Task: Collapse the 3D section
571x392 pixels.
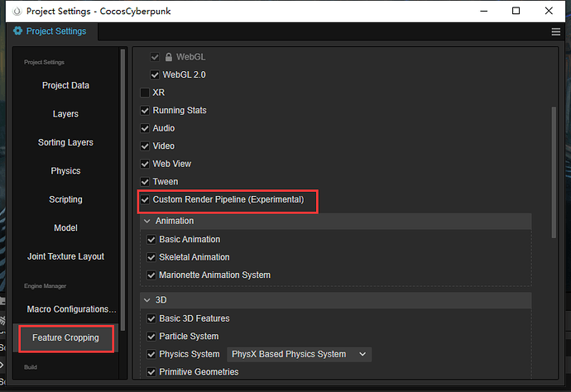Action: tap(147, 299)
